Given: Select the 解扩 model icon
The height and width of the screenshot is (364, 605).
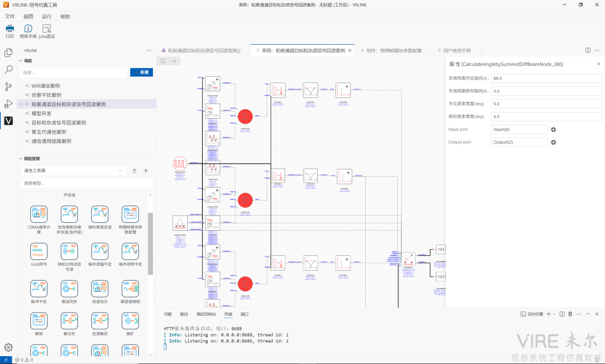Looking at the screenshot, I should 130,321.
